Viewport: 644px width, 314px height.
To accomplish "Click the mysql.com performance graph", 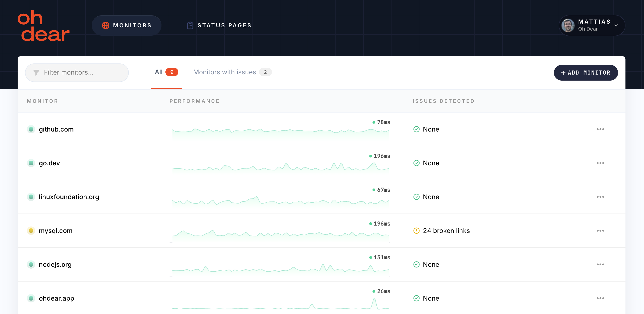I will click(281, 236).
